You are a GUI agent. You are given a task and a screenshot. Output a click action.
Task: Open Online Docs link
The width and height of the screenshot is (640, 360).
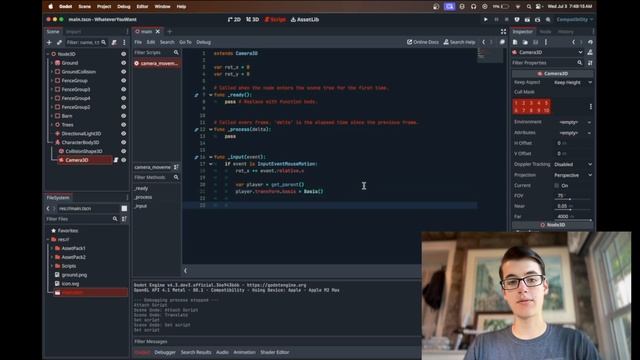tap(423, 42)
